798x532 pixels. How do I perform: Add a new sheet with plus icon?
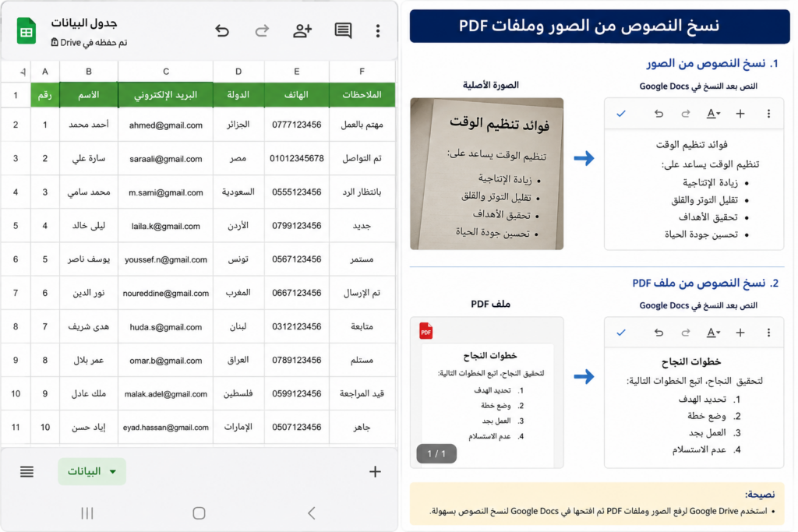(x=375, y=471)
